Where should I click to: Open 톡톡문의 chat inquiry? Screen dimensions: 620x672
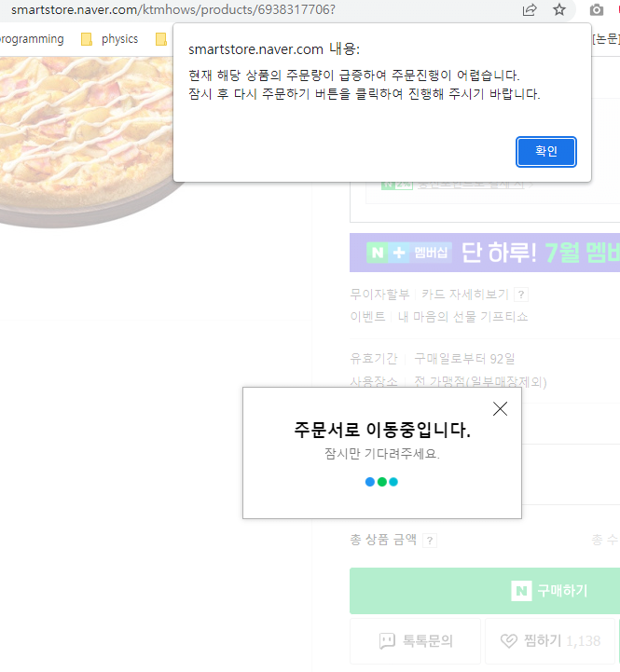[415, 640]
